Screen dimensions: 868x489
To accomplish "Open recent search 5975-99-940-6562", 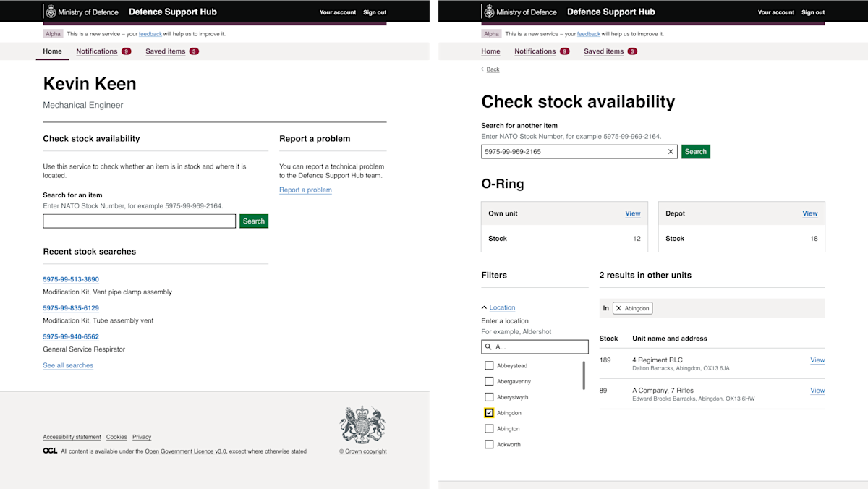I will pos(71,337).
